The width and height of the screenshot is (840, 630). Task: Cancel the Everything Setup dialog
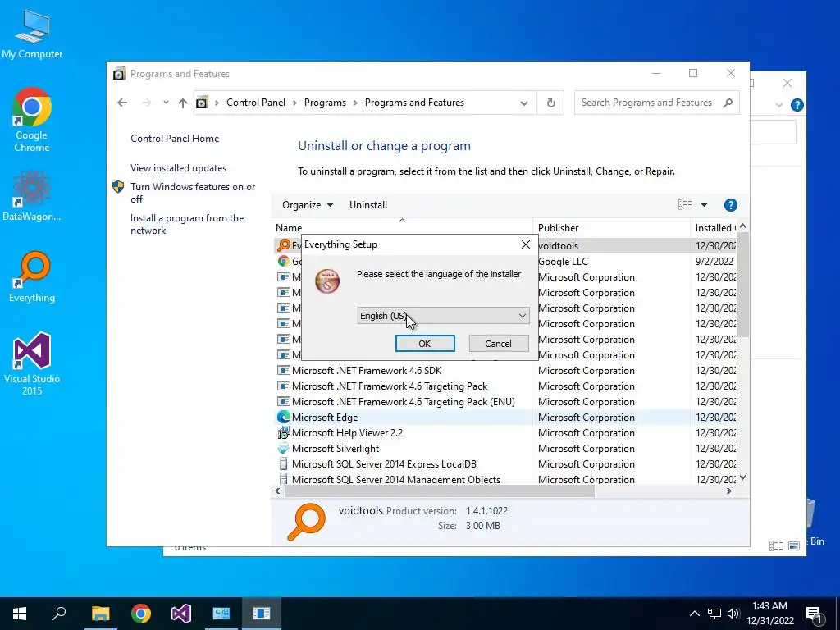(x=498, y=344)
